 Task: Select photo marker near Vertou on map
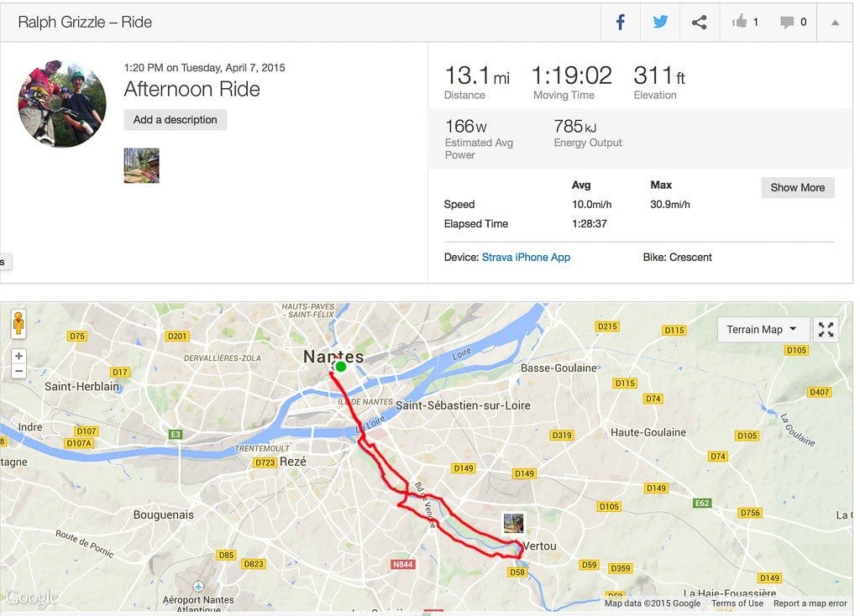(513, 523)
